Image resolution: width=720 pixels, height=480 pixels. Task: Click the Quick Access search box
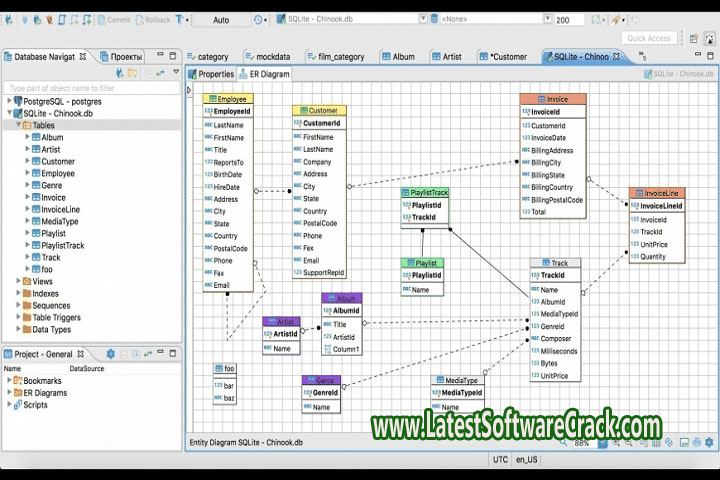[x=650, y=38]
